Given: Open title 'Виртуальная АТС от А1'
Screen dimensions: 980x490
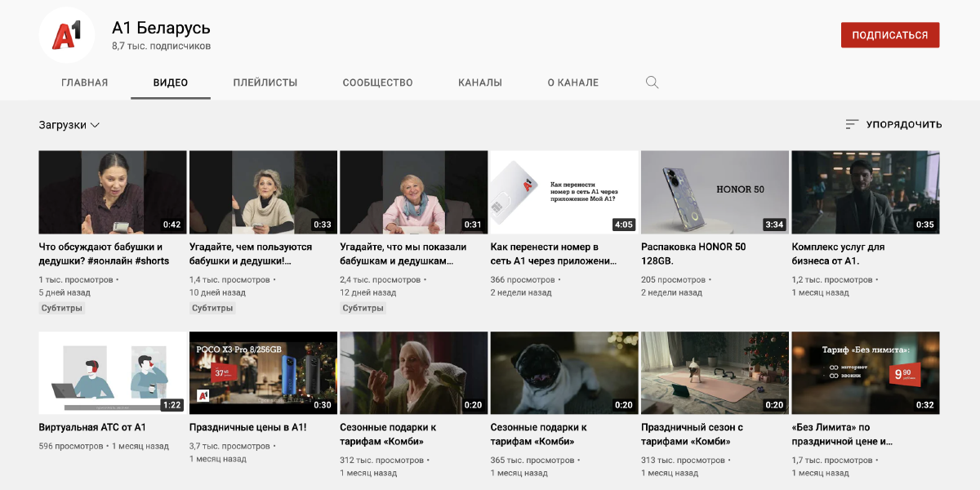Looking at the screenshot, I should pos(92,427).
